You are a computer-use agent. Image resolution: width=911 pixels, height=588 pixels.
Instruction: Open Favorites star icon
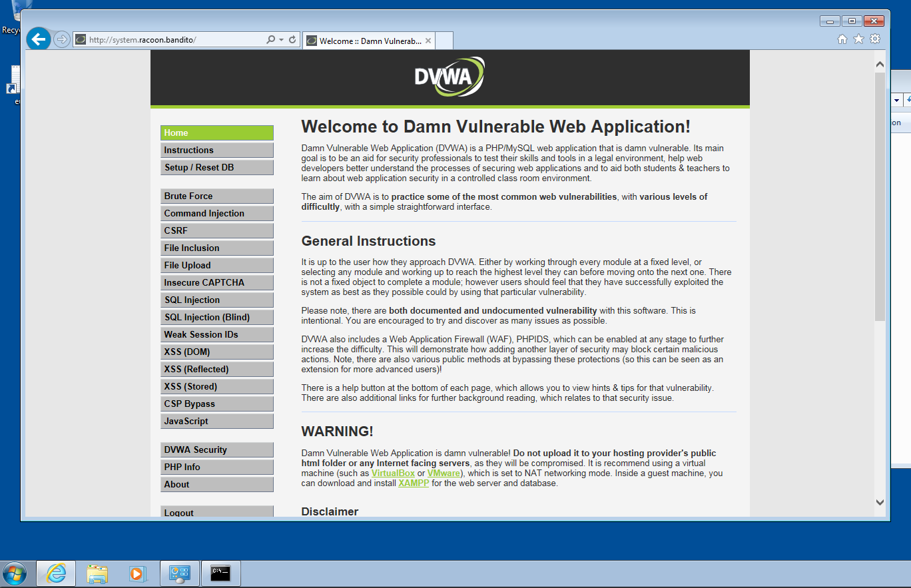pos(858,39)
